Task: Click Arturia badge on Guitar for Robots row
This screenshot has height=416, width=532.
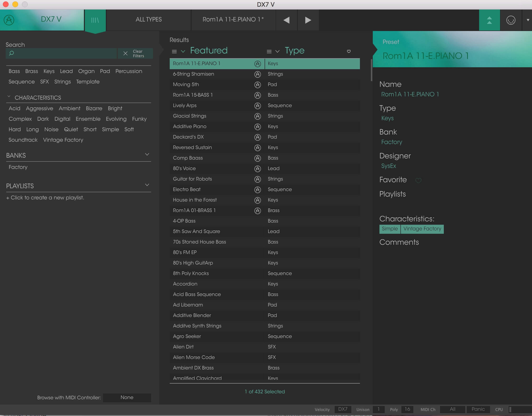Action: (257, 179)
